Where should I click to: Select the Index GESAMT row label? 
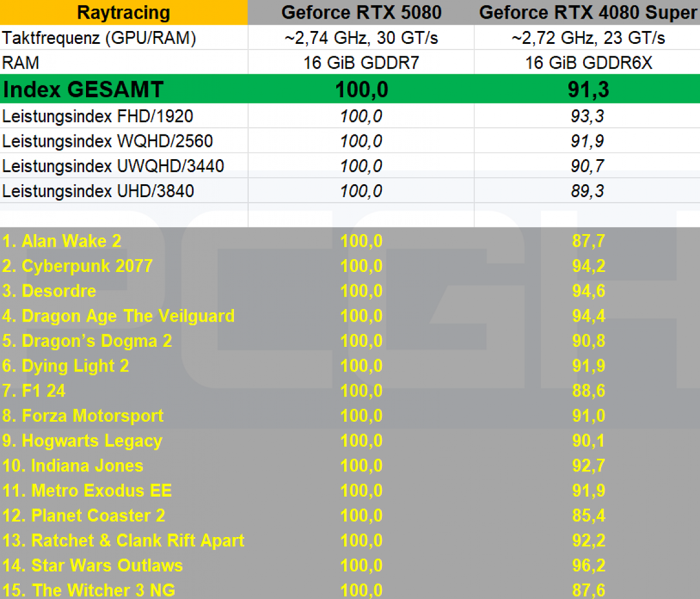83,89
